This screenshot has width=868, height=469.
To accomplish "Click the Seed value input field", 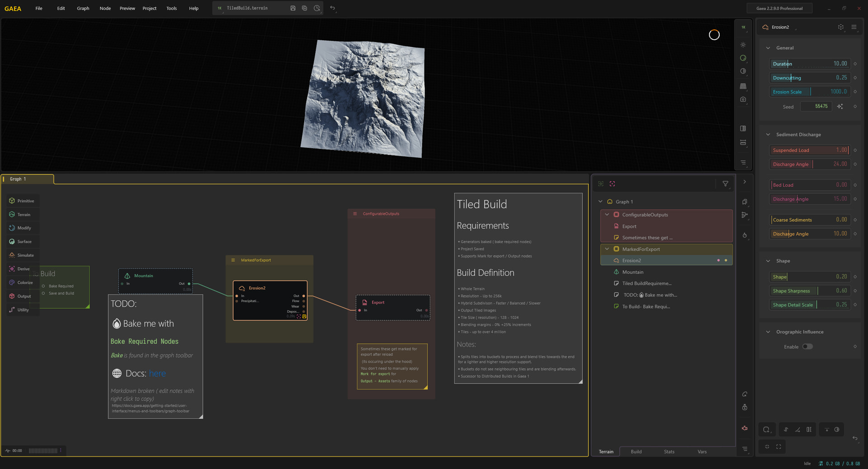I will (816, 107).
